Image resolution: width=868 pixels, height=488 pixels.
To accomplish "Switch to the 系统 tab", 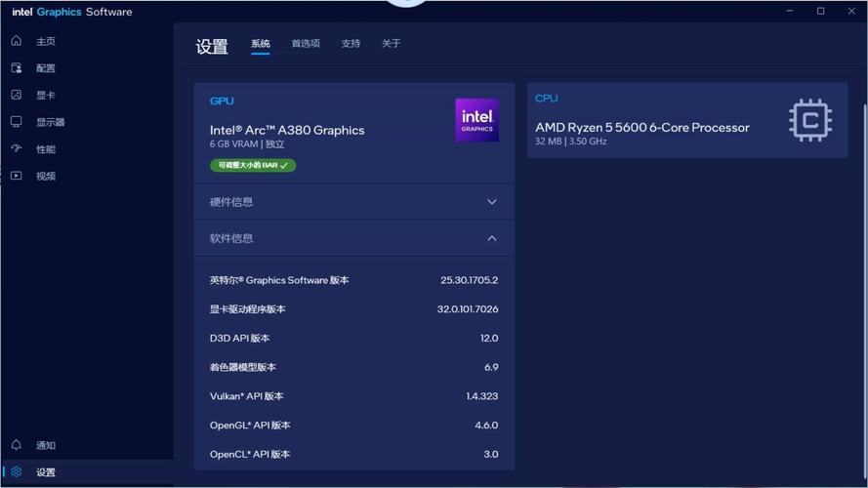I will (x=260, y=44).
